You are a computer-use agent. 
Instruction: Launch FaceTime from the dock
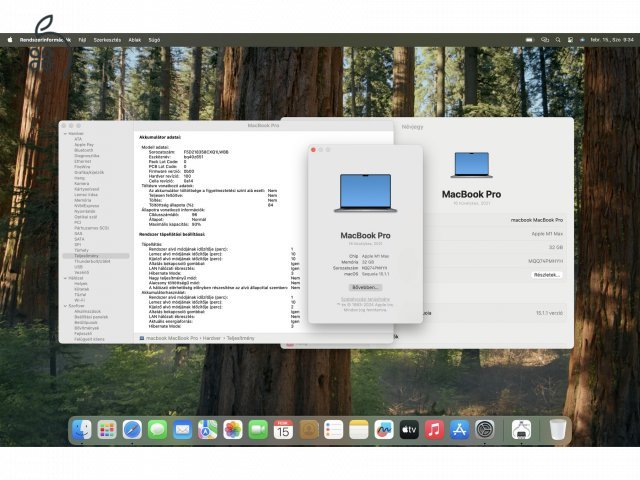coord(258,430)
